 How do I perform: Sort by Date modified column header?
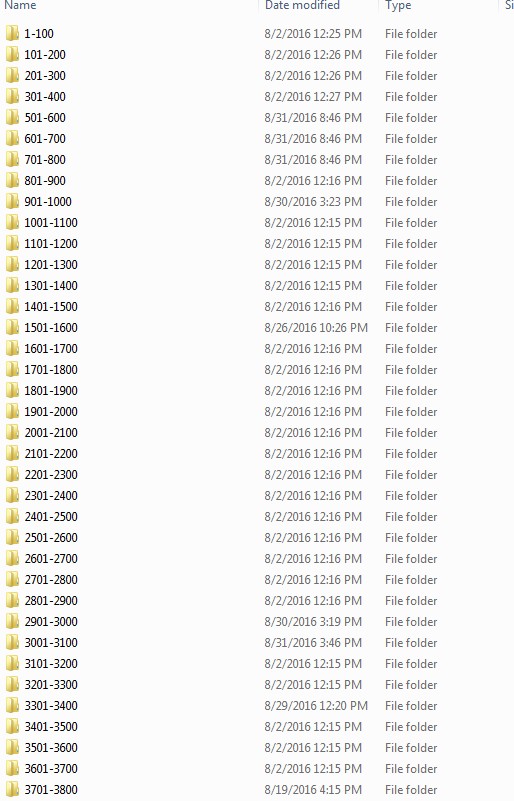click(302, 5)
